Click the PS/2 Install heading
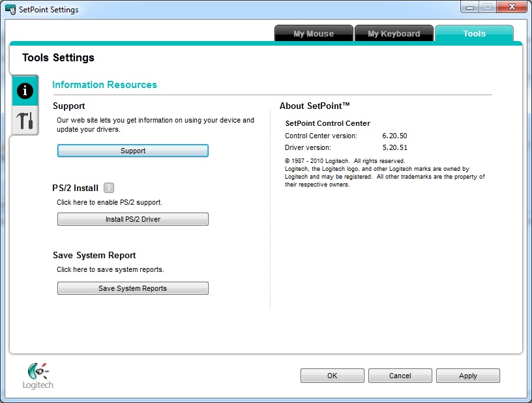The image size is (532, 403). pyautogui.click(x=76, y=188)
